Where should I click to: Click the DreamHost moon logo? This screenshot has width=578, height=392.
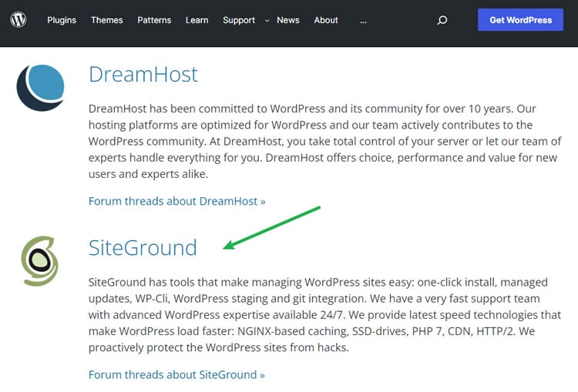[x=41, y=88]
